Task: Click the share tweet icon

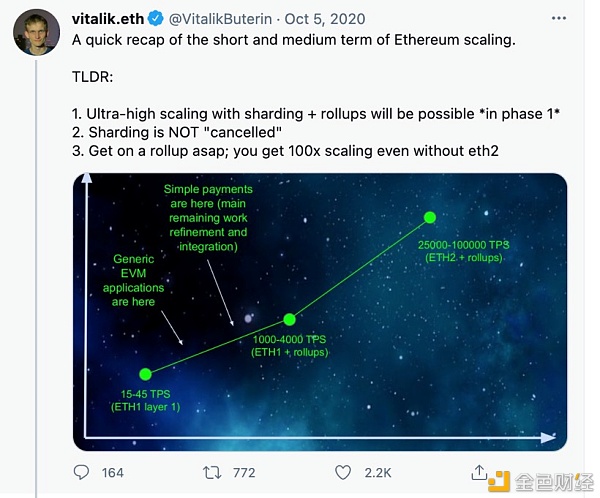Action: pyautogui.click(x=480, y=472)
